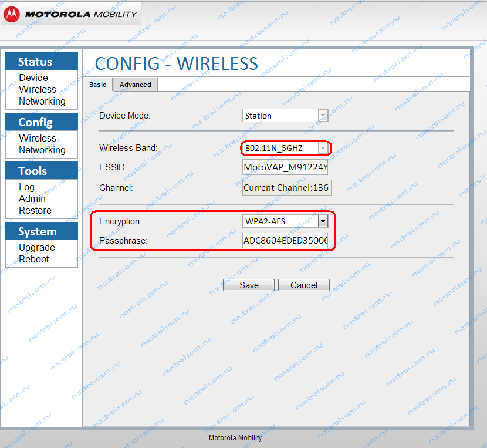
Task: Expand the Device Mode dropdown
Action: coord(322,116)
